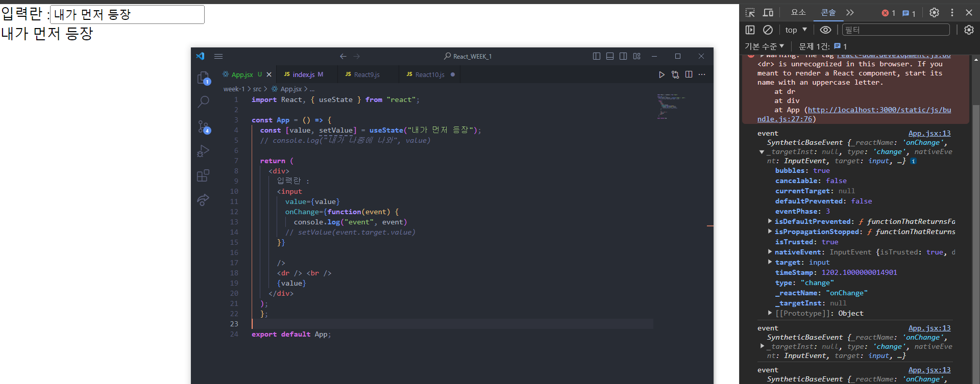Switch to the 요소 (Elements) DevTools tab

pos(798,13)
